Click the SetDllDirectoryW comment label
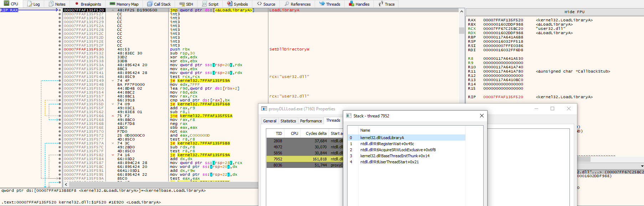The height and width of the screenshot is (206, 644). pyautogui.click(x=289, y=49)
